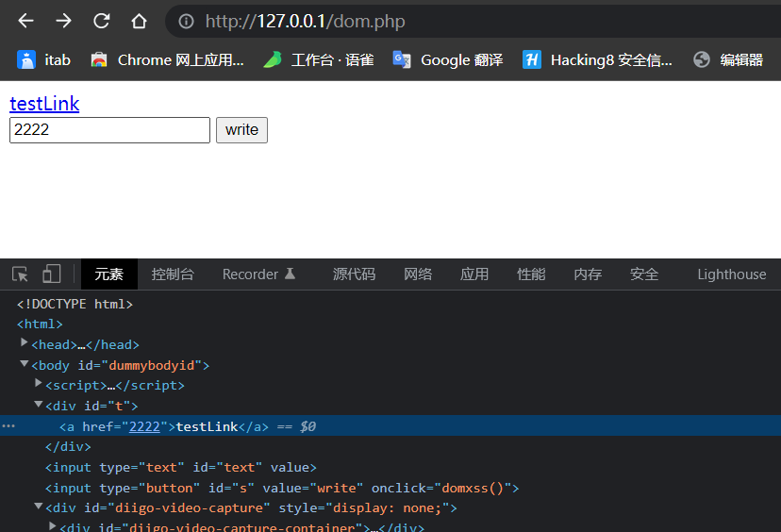Image resolution: width=781 pixels, height=532 pixels.
Task: Select the input type="text" node
Action: pos(181,467)
